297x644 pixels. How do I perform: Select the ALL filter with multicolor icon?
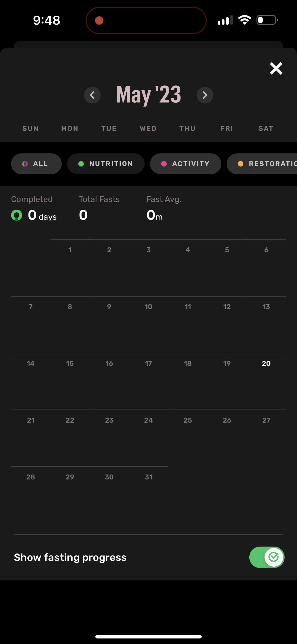[36, 164]
